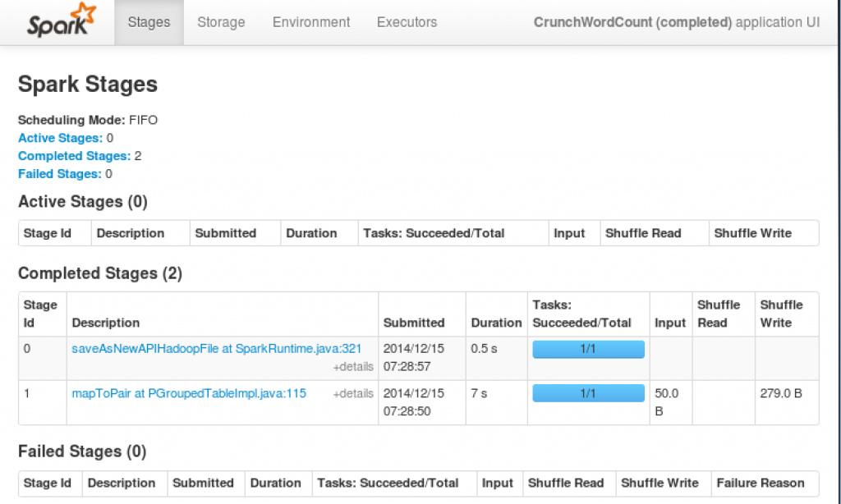Click the 1/1 progress bar for stage 0
The width and height of the screenshot is (841, 504).
click(x=588, y=349)
